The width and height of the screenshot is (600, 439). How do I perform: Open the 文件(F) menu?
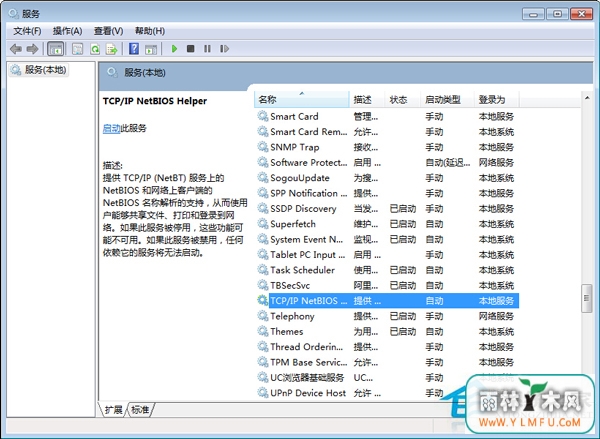click(27, 31)
